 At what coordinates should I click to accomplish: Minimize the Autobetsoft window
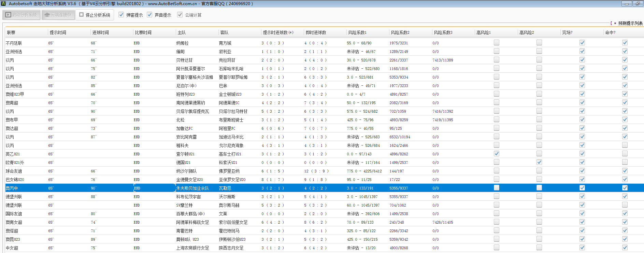[626, 4]
